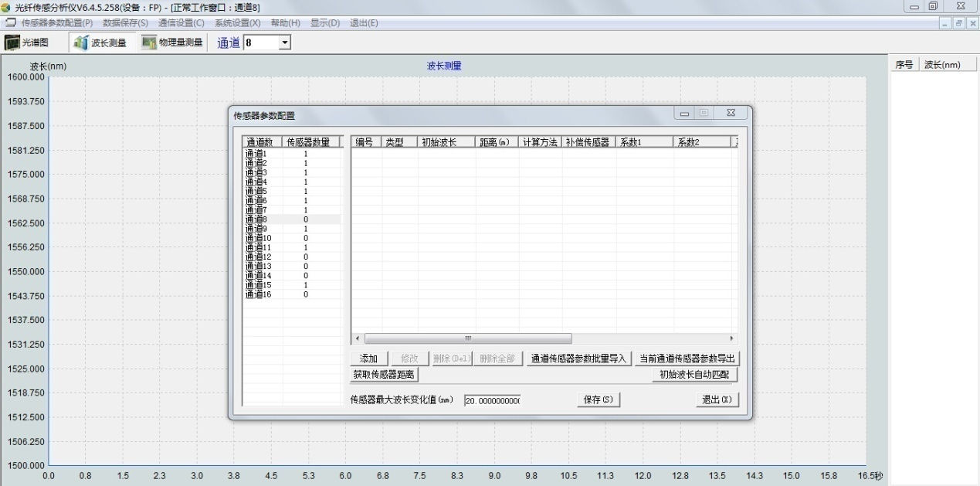
Task: Click 通道传感器参数批量导入 button
Action: pyautogui.click(x=578, y=359)
